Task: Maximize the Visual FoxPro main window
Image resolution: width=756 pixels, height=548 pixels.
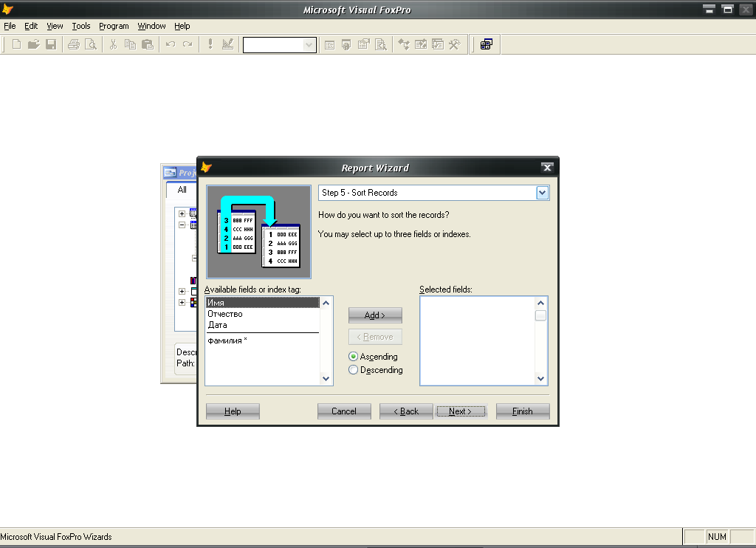Action: tap(727, 9)
